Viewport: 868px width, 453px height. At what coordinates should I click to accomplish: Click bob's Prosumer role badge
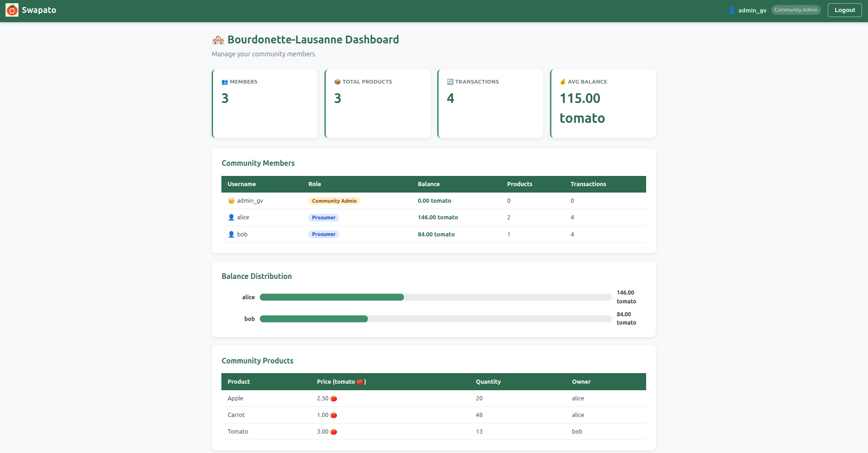tap(324, 235)
